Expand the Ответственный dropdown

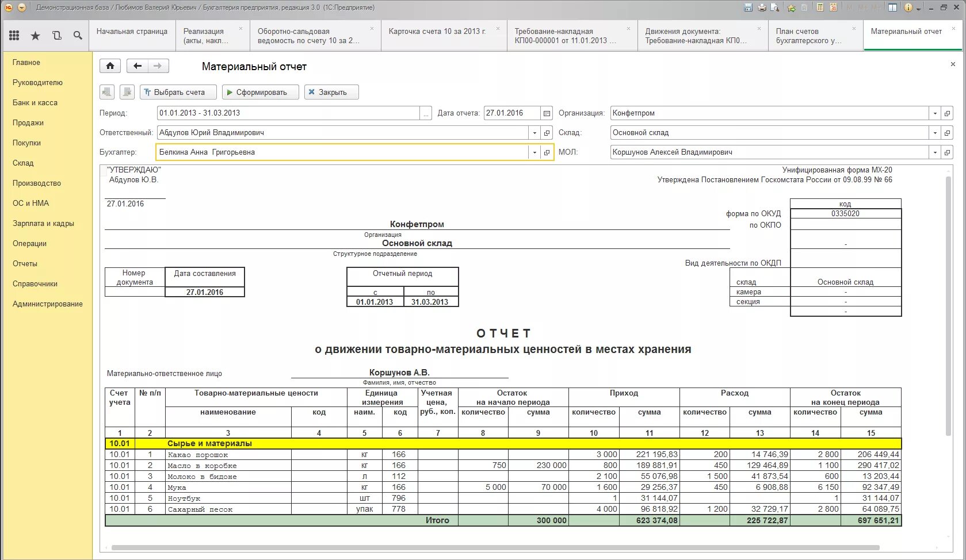point(534,133)
